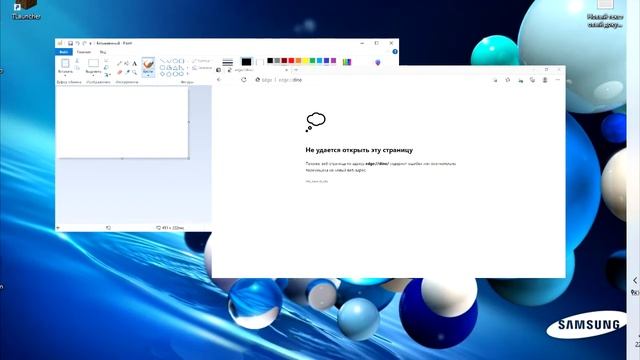This screenshot has width=640, height=360.
Task: Switch to the View tab in Paint
Action: click(x=103, y=52)
